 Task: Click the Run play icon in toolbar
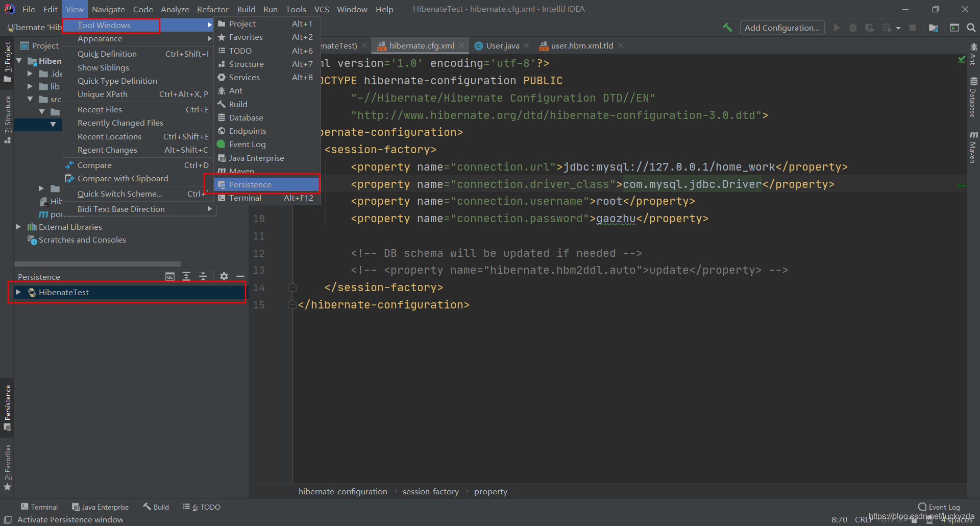(x=837, y=28)
